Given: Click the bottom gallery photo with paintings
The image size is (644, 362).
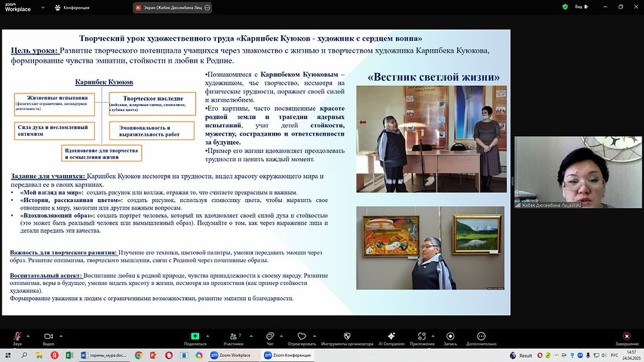Looking at the screenshot, I should (x=431, y=248).
